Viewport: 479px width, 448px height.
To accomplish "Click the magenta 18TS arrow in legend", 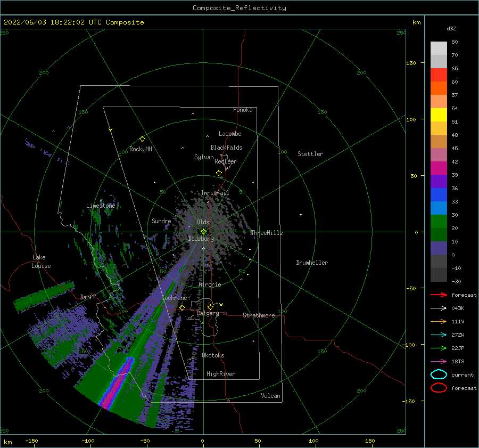I will coord(439,362).
